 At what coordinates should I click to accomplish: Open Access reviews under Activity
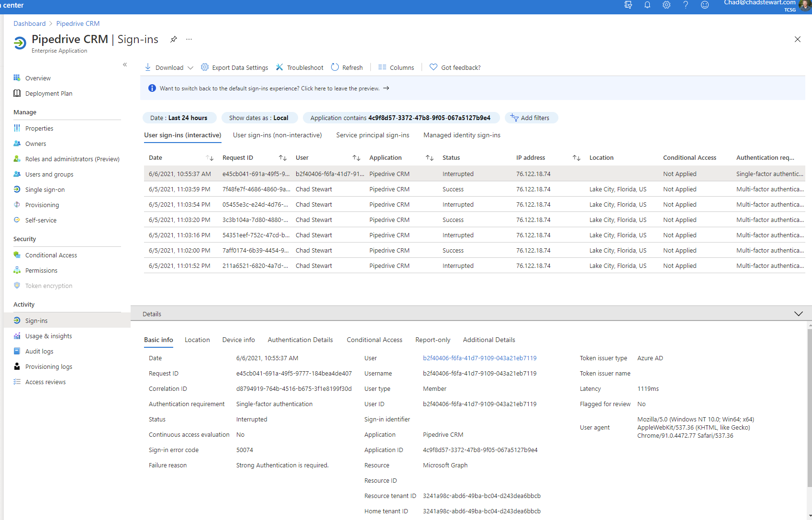pyautogui.click(x=45, y=382)
